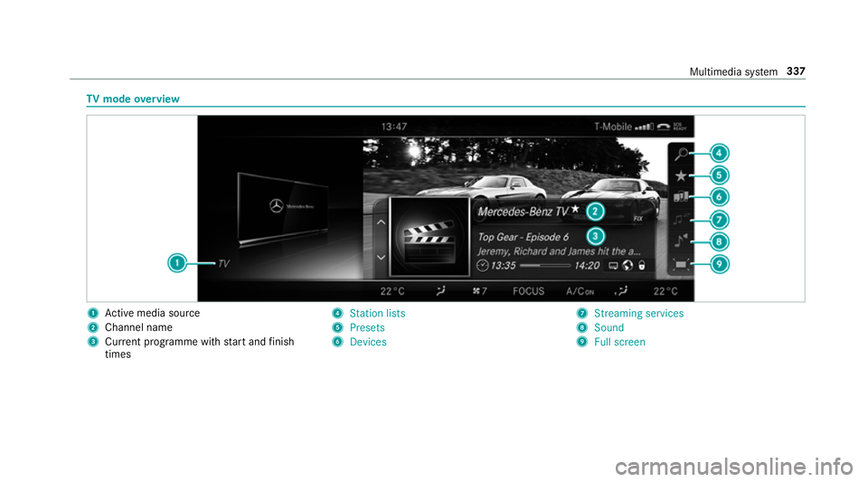The height and width of the screenshot is (482, 868).
Task: Click the lock icon in programme info
Action: [x=642, y=266]
